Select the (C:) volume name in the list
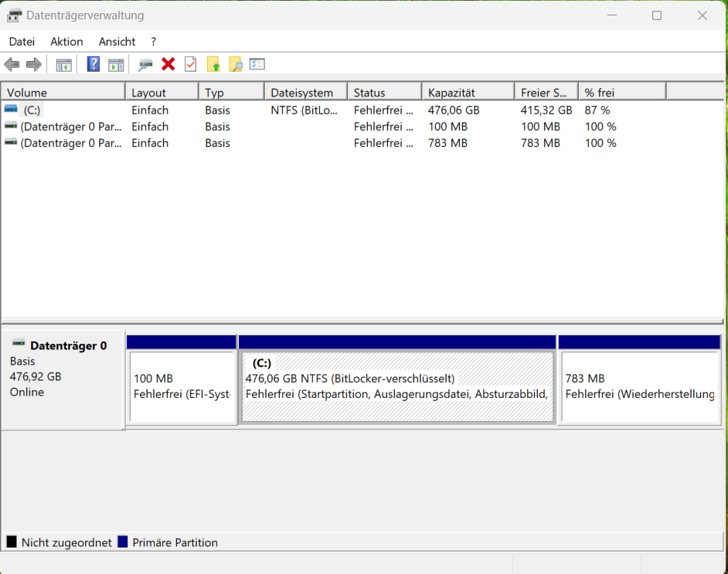Viewport: 728px width, 574px height. click(32, 110)
